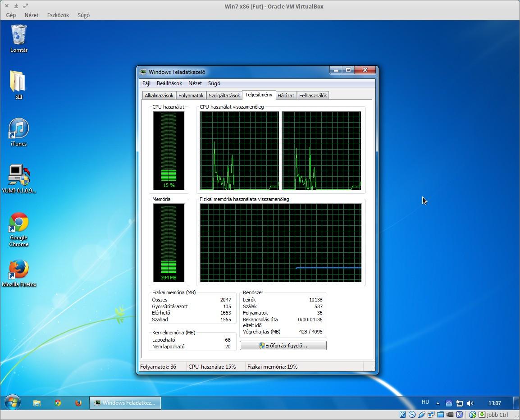Click the taskbar clock showing 13:07
This screenshot has width=520, height=420.
[494, 403]
